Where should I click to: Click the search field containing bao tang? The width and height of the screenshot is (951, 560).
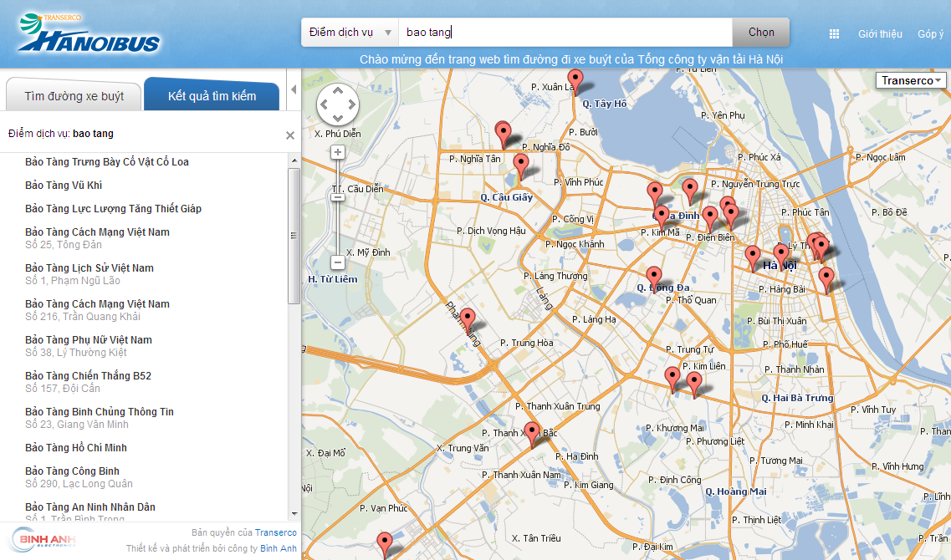point(565,33)
